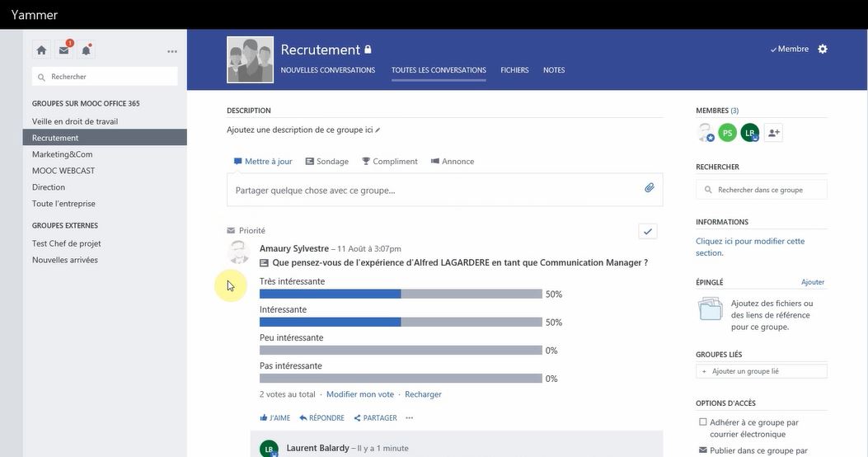
Task: Click Membres (3) heading
Action: pos(717,111)
